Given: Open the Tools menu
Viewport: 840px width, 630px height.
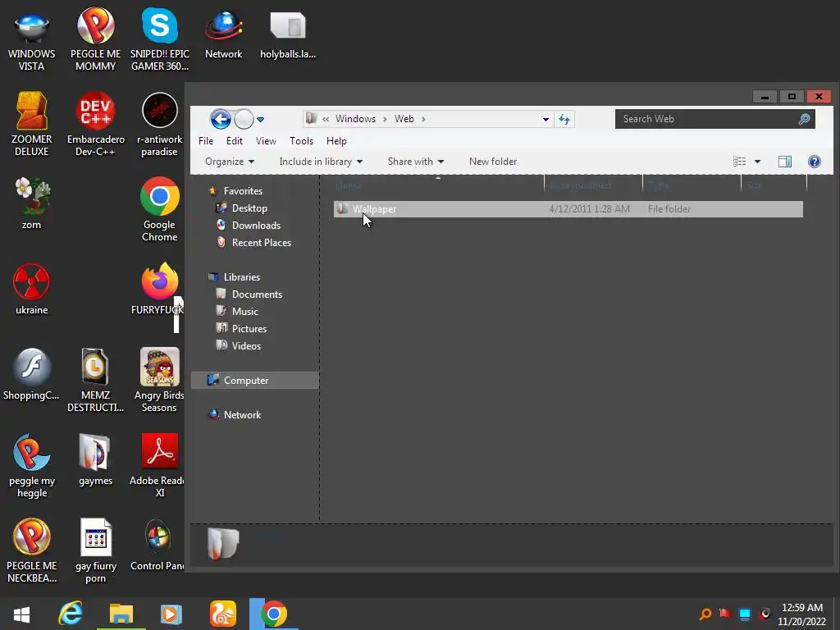Looking at the screenshot, I should tap(301, 141).
